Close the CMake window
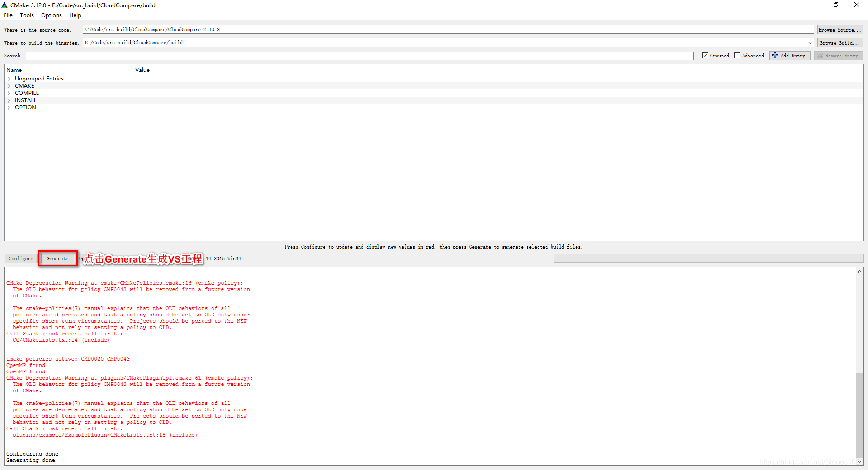 coord(857,5)
